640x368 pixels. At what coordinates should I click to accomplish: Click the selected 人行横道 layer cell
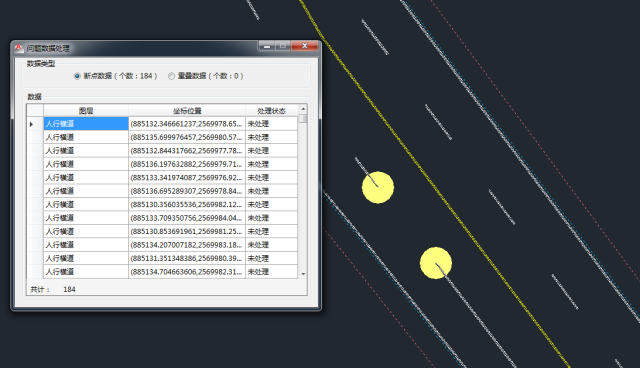point(86,124)
